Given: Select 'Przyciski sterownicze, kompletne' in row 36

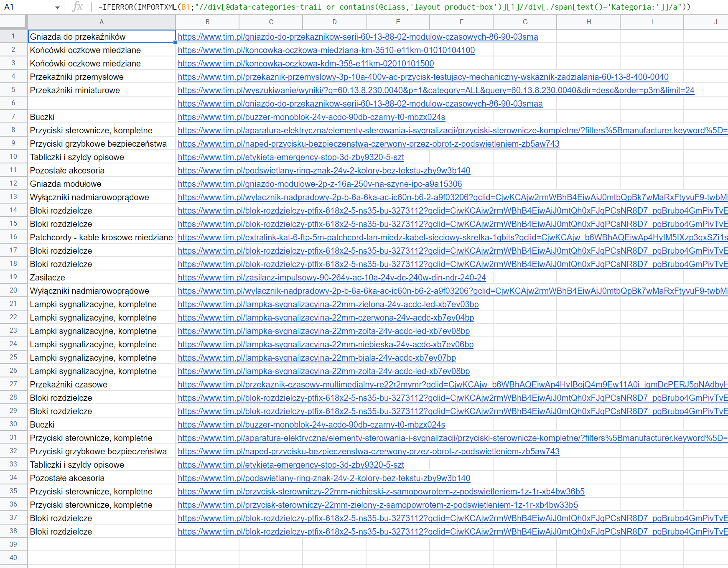Looking at the screenshot, I should pos(102,505).
